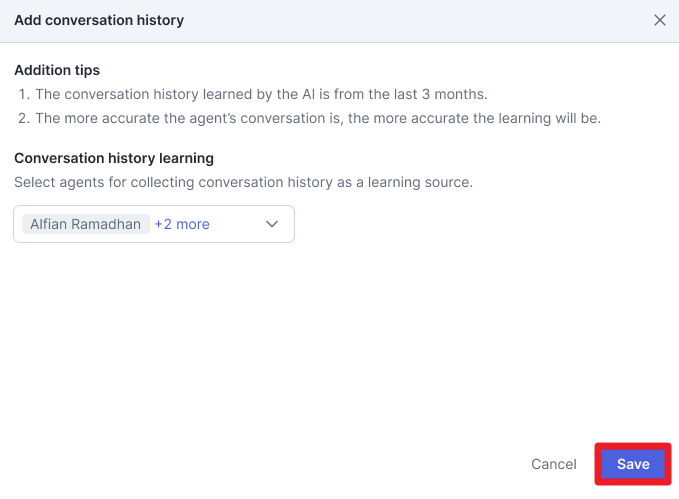The image size is (679, 499).
Task: Choose the Cancel text button
Action: 553,464
